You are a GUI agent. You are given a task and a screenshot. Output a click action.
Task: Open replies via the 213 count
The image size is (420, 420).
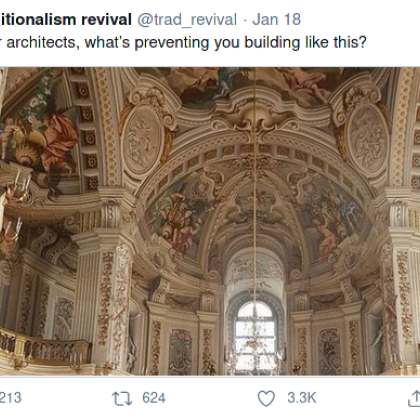(x=10, y=398)
